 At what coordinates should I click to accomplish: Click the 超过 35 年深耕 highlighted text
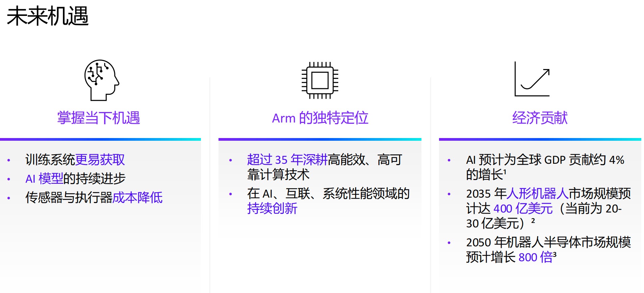click(287, 160)
